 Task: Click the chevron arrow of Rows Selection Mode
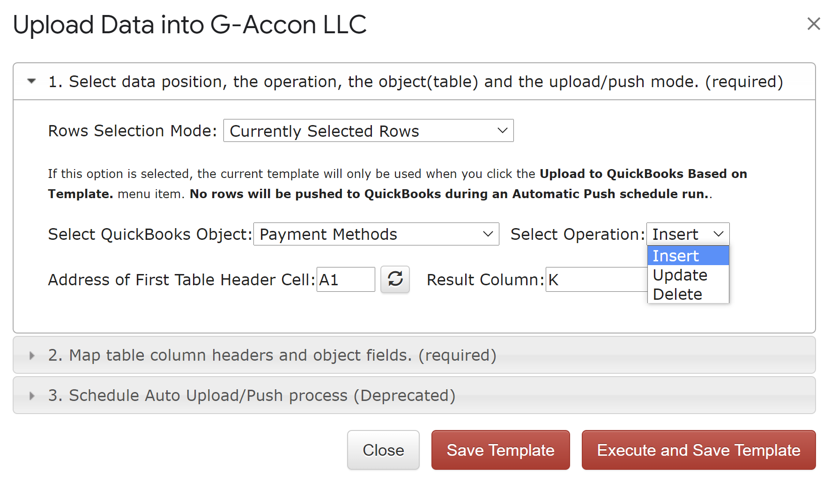pos(502,131)
